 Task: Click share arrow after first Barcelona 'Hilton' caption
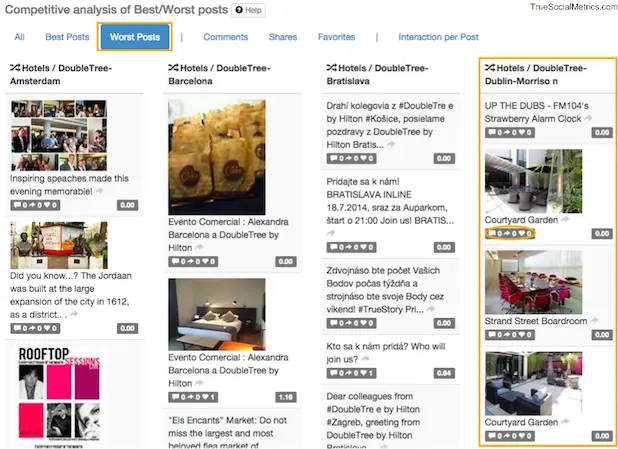pos(199,248)
